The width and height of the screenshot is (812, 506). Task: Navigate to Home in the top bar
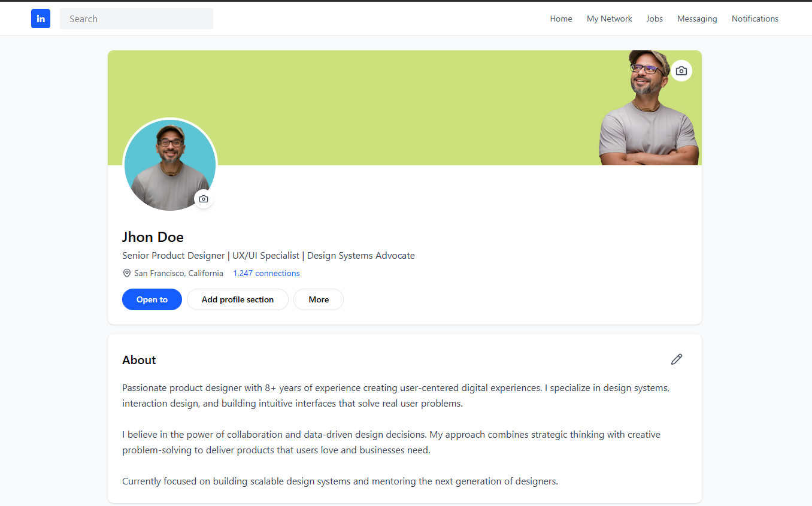pos(560,19)
